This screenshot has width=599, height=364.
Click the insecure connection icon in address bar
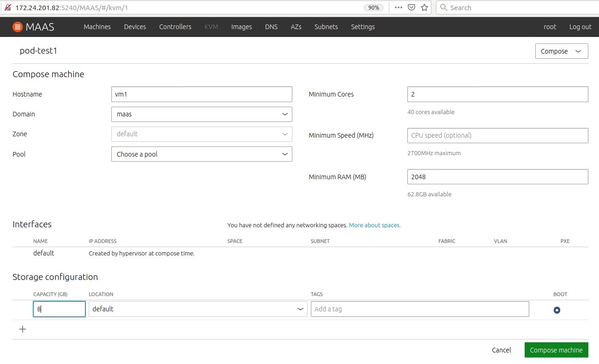tap(7, 7)
